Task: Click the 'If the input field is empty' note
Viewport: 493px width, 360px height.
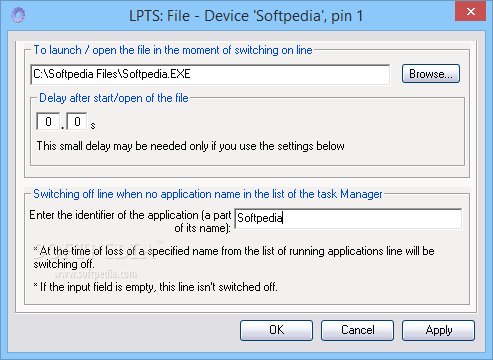Action: [x=155, y=287]
